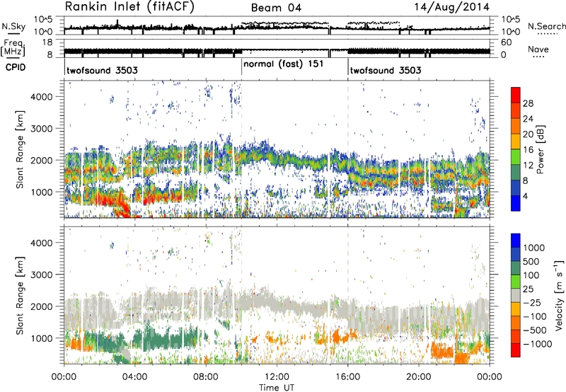
Task: Click the "28" power colorbar label
Action: (x=528, y=103)
